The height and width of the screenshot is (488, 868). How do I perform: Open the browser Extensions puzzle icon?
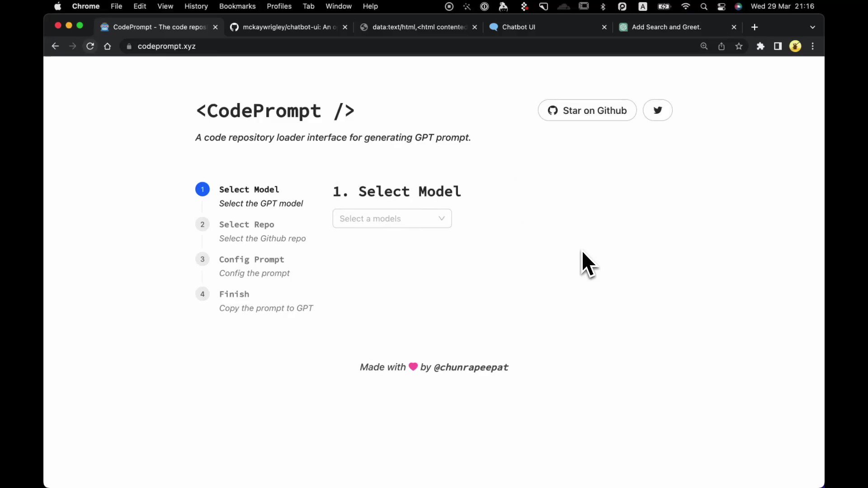[761, 46]
